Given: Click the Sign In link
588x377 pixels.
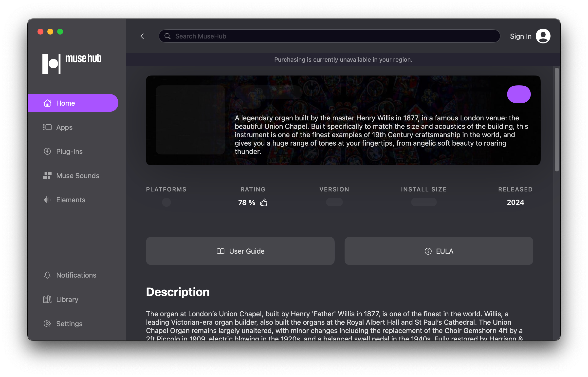Looking at the screenshot, I should (x=520, y=36).
